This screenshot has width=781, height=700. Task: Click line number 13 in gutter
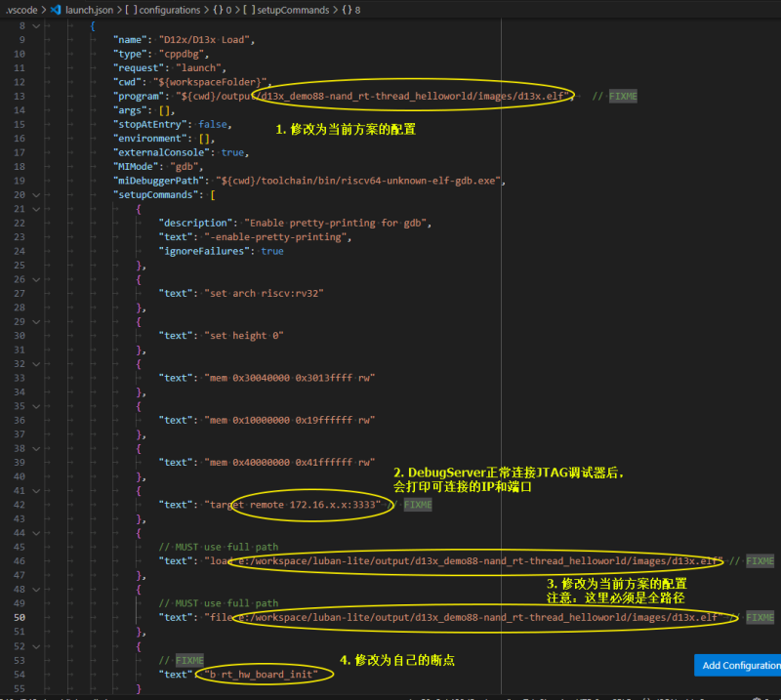click(x=20, y=96)
